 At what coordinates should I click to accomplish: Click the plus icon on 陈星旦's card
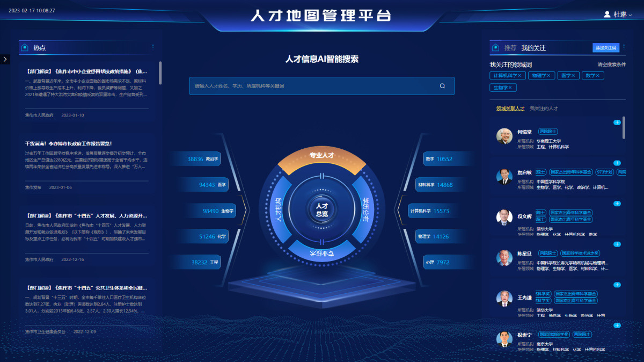point(617,244)
